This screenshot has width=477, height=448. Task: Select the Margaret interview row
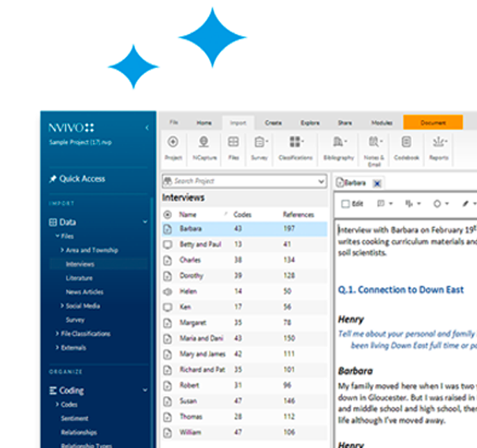tap(244, 323)
